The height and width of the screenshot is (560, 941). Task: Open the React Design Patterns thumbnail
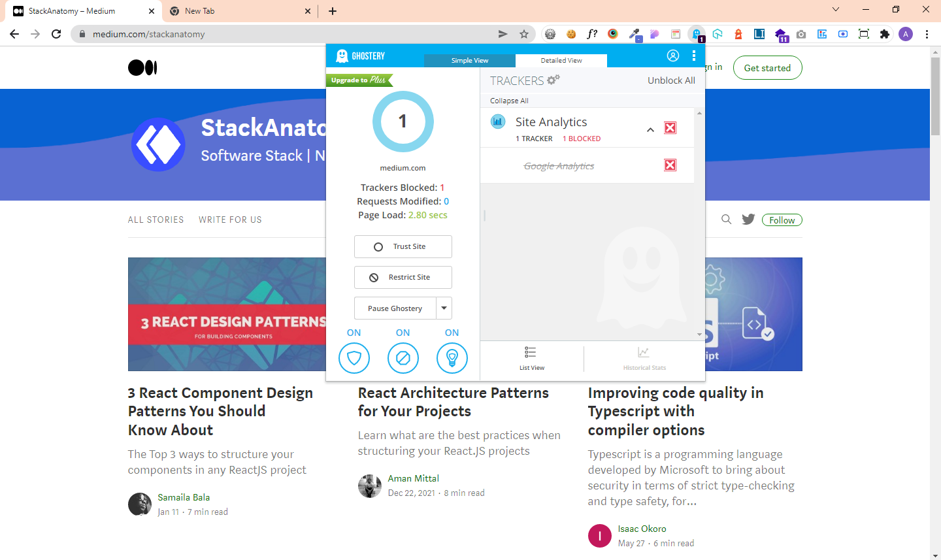pyautogui.click(x=227, y=314)
